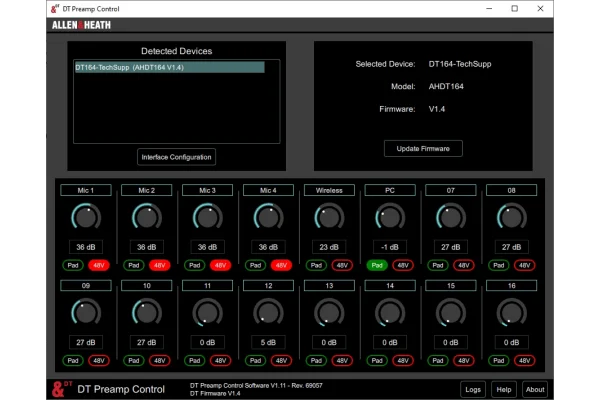Screen dimensions: 600x400
Task: Select DT164-TechSupp in Detected Devices list
Action: 170,67
